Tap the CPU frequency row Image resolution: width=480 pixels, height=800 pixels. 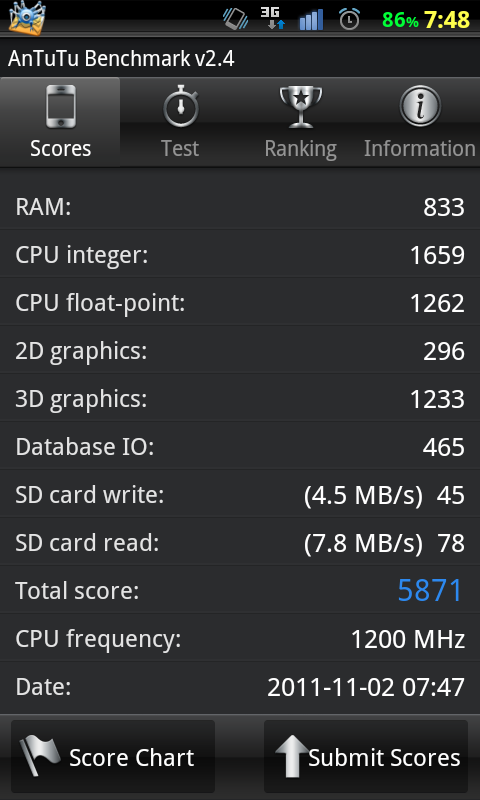pos(240,639)
